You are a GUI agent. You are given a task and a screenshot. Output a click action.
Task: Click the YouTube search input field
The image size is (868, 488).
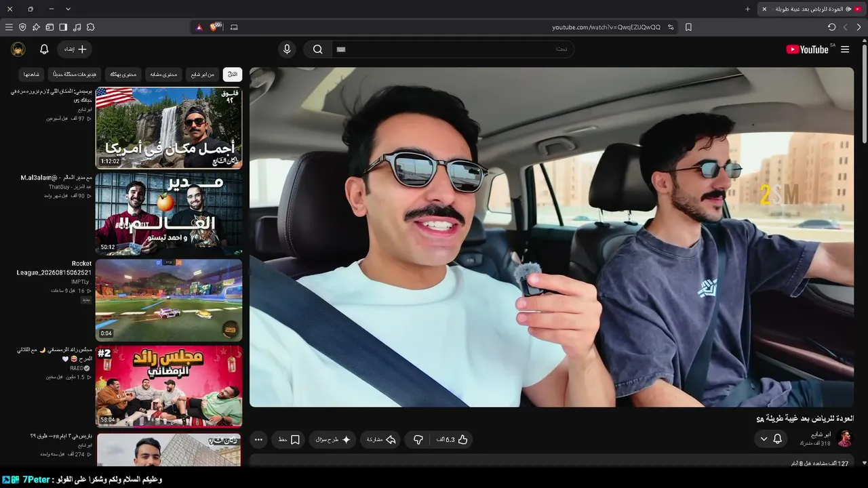pos(452,49)
